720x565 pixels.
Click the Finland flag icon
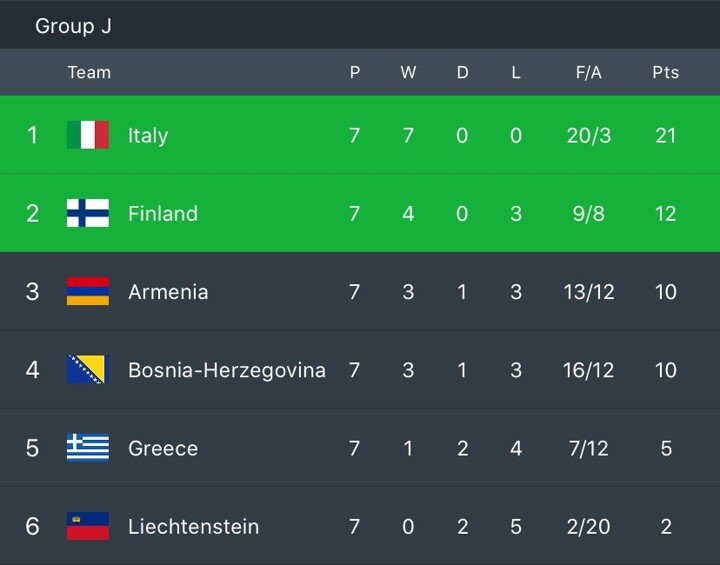(88, 213)
